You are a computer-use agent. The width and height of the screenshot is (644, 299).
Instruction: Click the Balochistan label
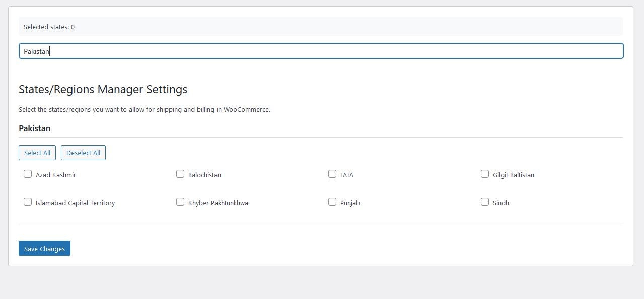pyautogui.click(x=204, y=175)
